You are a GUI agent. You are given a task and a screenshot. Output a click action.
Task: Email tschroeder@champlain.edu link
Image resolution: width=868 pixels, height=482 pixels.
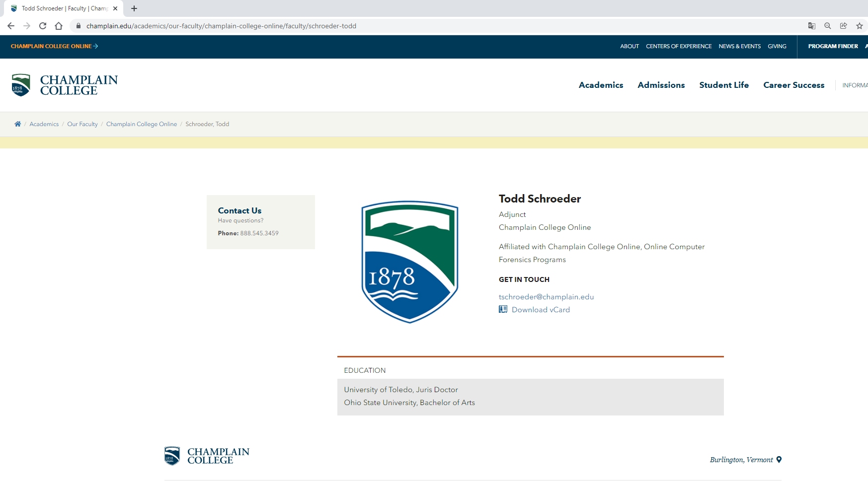pos(546,297)
